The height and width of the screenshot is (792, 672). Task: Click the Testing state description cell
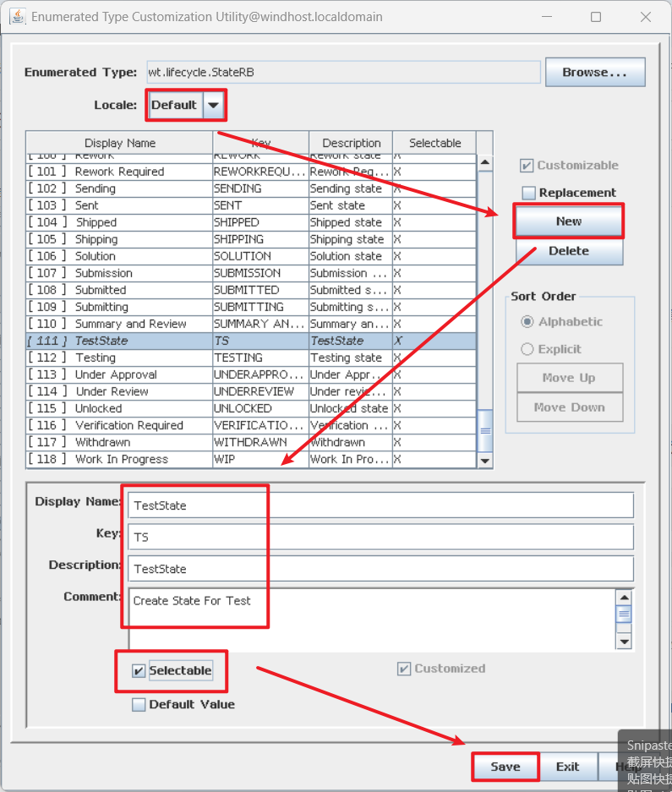tap(351, 358)
